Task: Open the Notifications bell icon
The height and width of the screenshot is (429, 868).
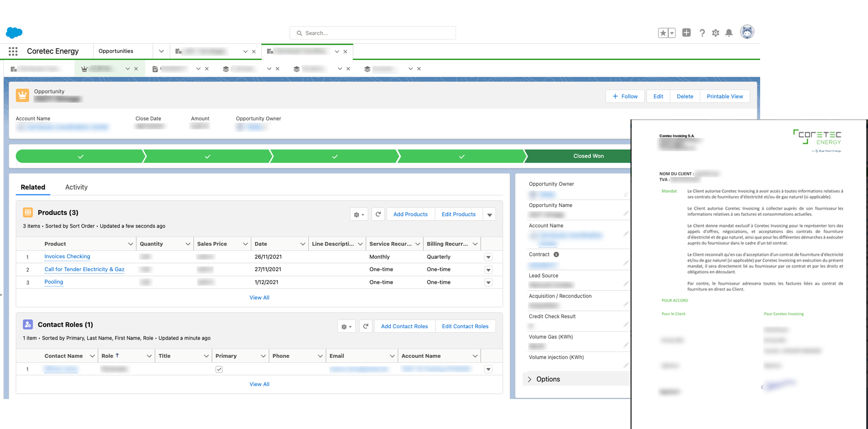Action: (729, 33)
